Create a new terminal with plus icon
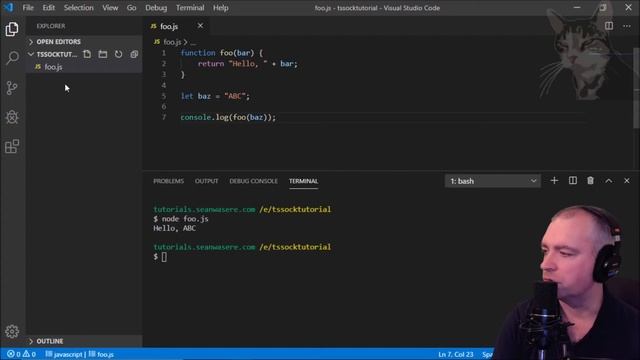 coord(554,180)
